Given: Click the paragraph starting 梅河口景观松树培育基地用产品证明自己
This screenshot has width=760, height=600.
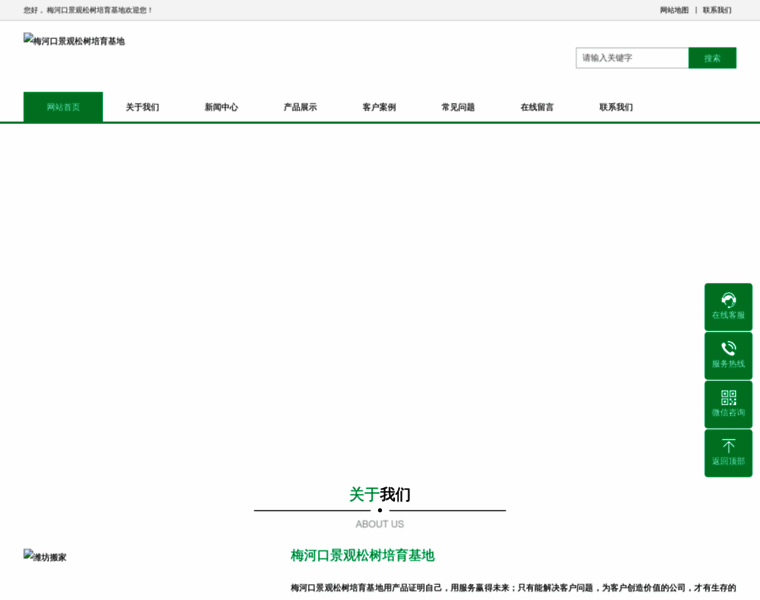Looking at the screenshot, I should coord(513,588).
